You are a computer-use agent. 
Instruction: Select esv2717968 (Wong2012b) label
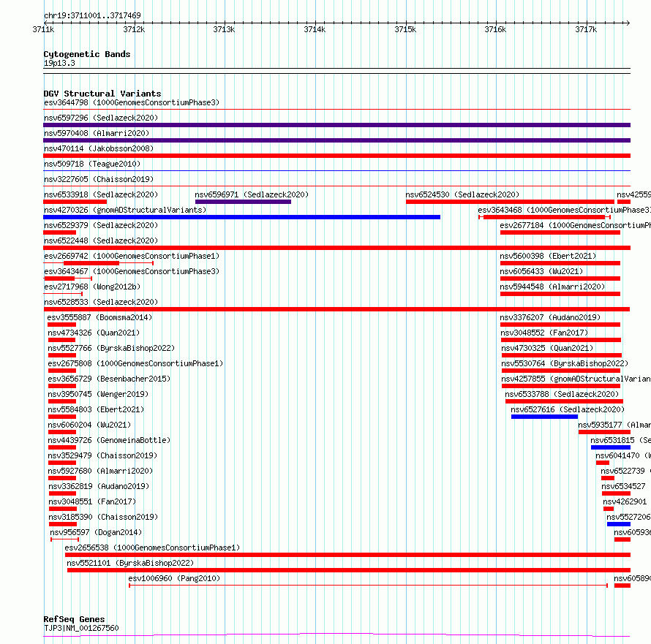click(x=92, y=287)
